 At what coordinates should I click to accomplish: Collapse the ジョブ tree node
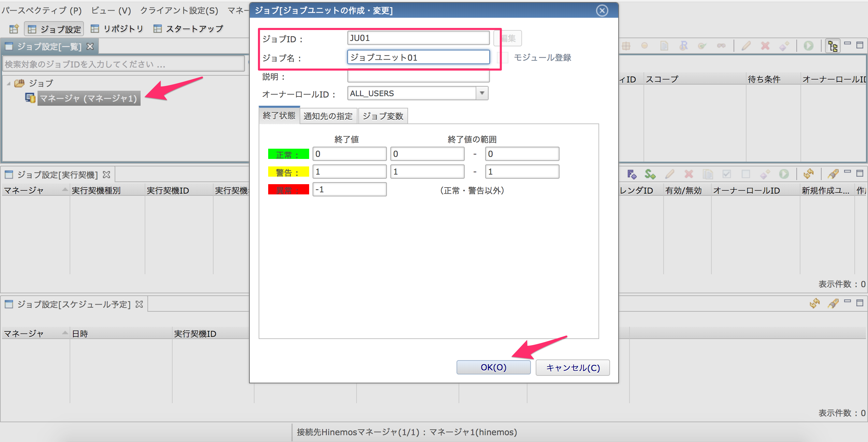9,83
